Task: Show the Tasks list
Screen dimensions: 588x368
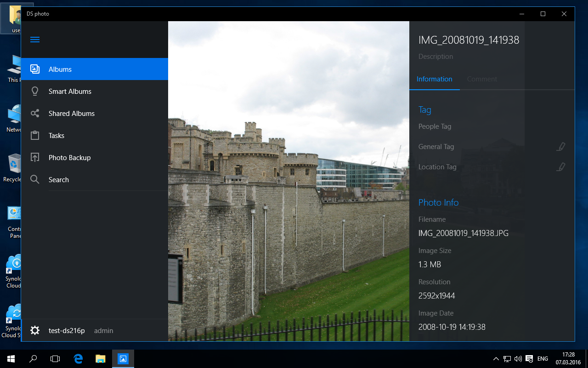Action: click(x=95, y=135)
